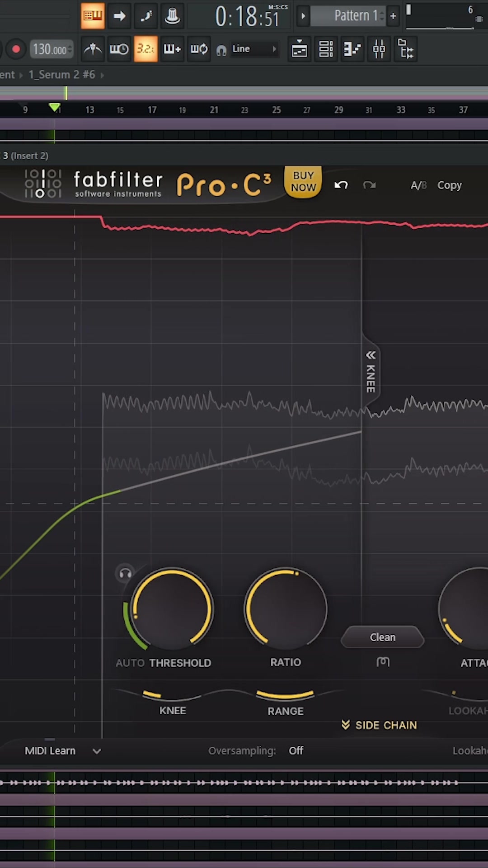Viewport: 488px width, 868px height.
Task: Toggle typing keyboard to piano button
Action: [93, 16]
